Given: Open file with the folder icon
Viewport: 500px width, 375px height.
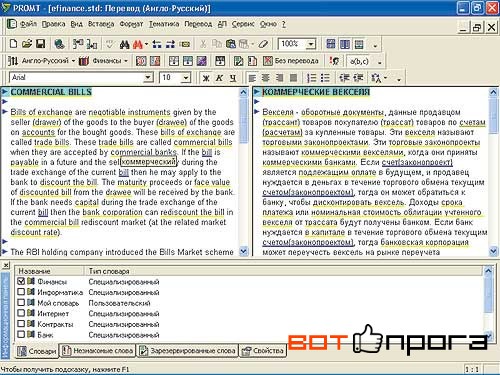Looking at the screenshot, I should point(27,44).
